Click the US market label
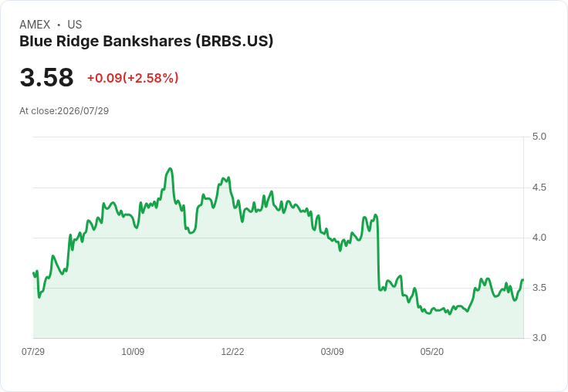This screenshot has height=392, width=568. [75, 25]
